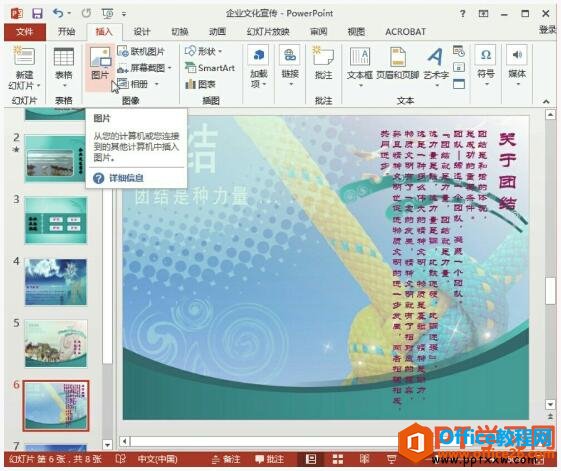
Task: Click the 批注 comment button in ribbon
Action: pyautogui.click(x=323, y=63)
